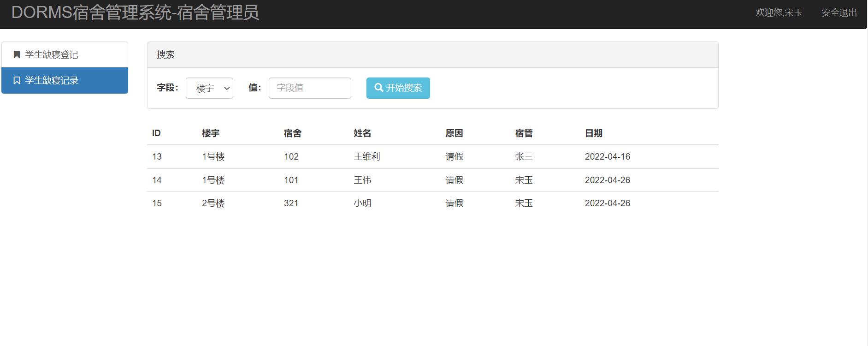Click the 安全退出 link
The width and height of the screenshot is (868, 346).
(x=839, y=13)
